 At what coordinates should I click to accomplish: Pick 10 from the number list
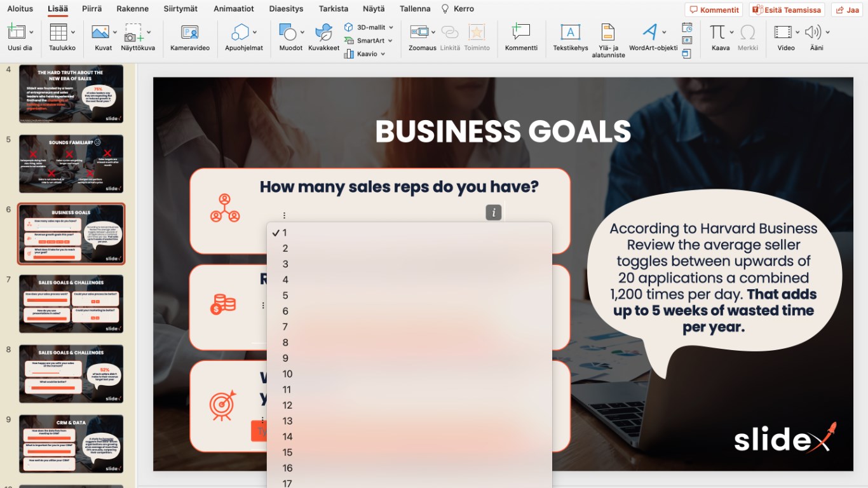(409, 374)
